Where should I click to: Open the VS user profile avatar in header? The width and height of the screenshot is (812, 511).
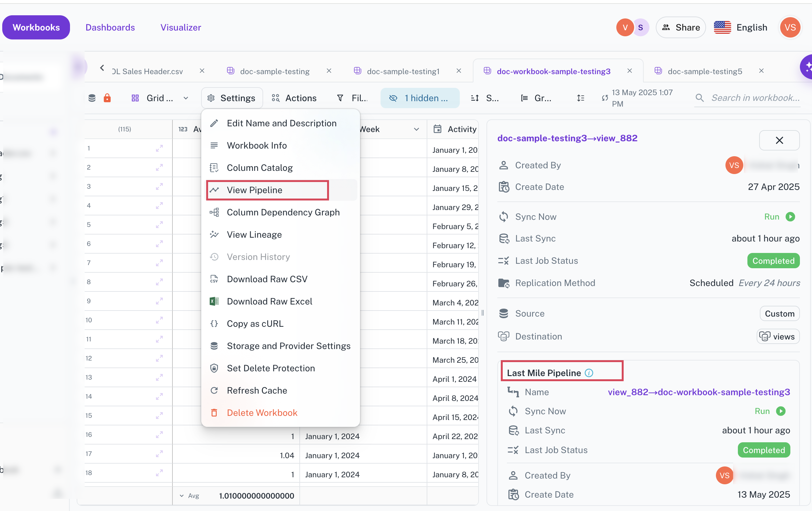(790, 27)
